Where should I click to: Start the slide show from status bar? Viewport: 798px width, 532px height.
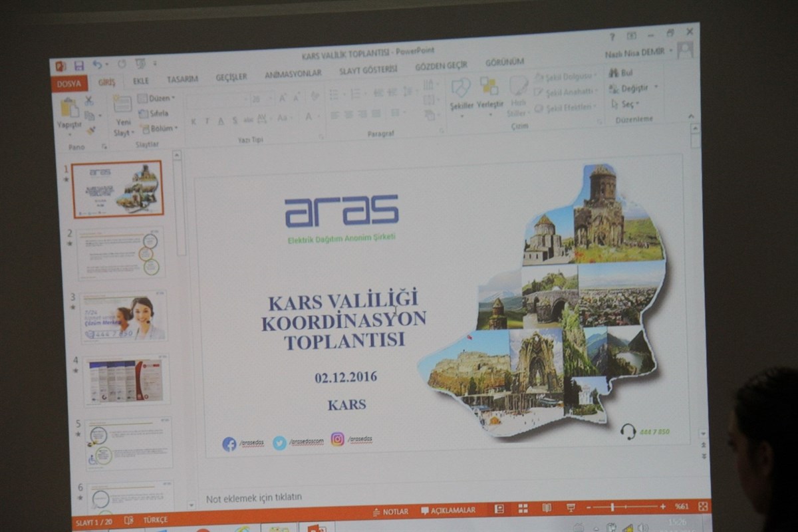click(x=571, y=508)
